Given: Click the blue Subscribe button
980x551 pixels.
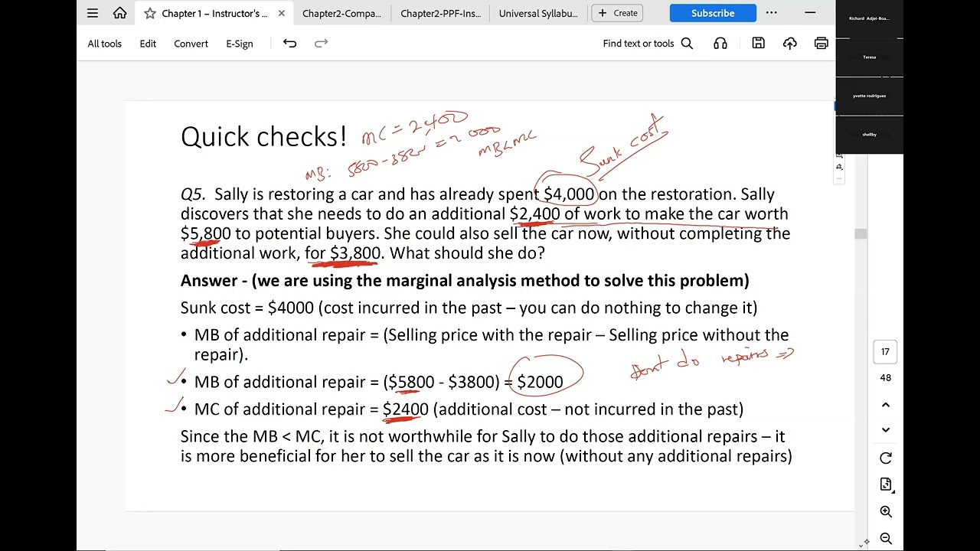Looking at the screenshot, I should tap(713, 13).
